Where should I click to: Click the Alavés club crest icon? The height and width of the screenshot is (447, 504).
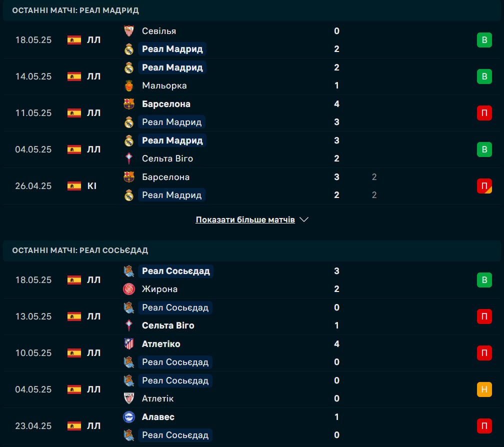click(x=129, y=417)
